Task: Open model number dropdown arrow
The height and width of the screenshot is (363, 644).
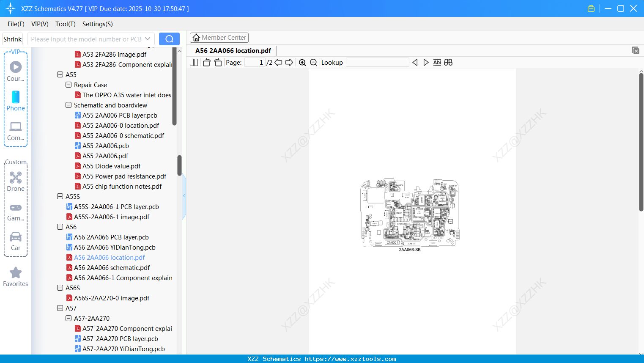Action: [148, 39]
